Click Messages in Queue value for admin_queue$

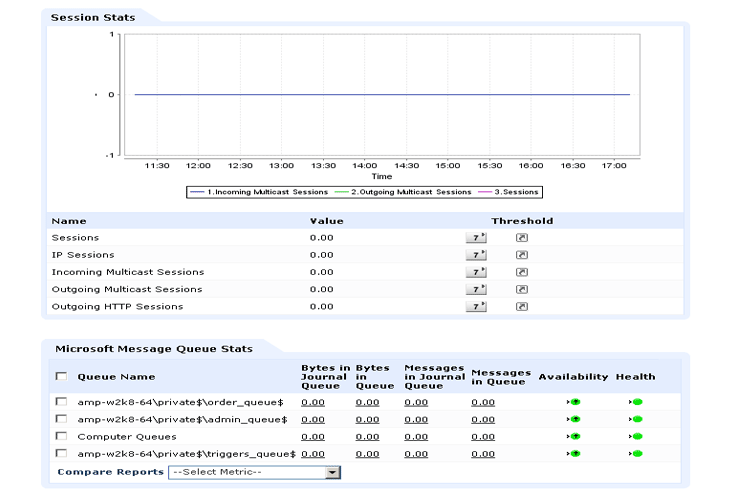point(483,419)
